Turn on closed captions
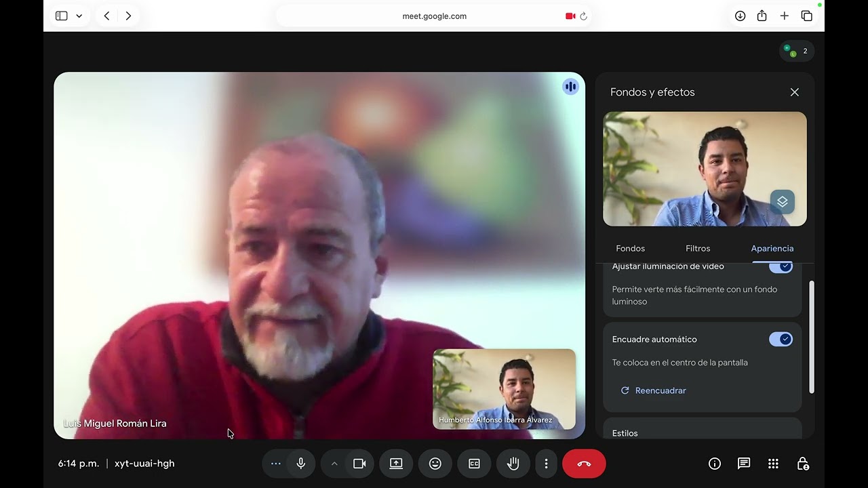The width and height of the screenshot is (868, 488). [x=474, y=464]
